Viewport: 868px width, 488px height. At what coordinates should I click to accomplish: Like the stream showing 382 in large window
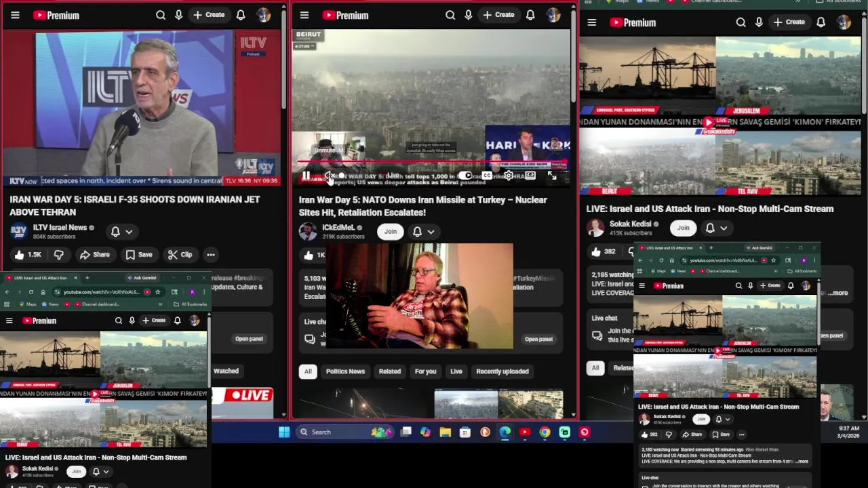click(603, 251)
